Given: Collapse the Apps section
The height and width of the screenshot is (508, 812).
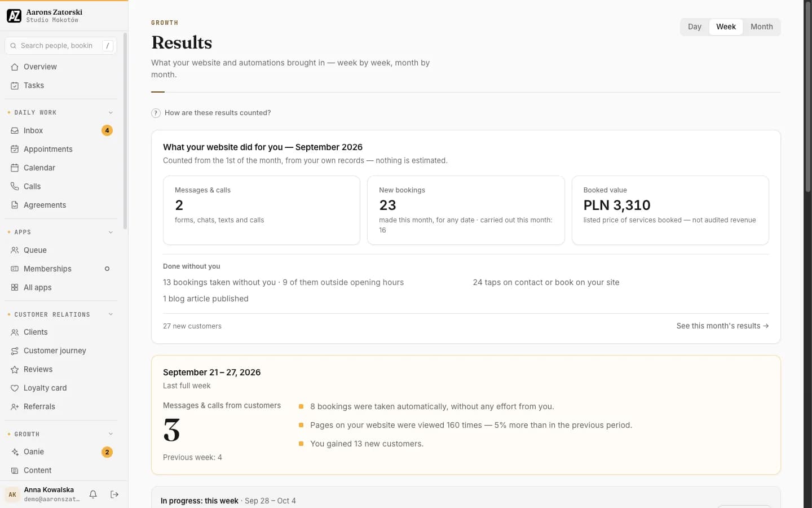Looking at the screenshot, I should (111, 232).
